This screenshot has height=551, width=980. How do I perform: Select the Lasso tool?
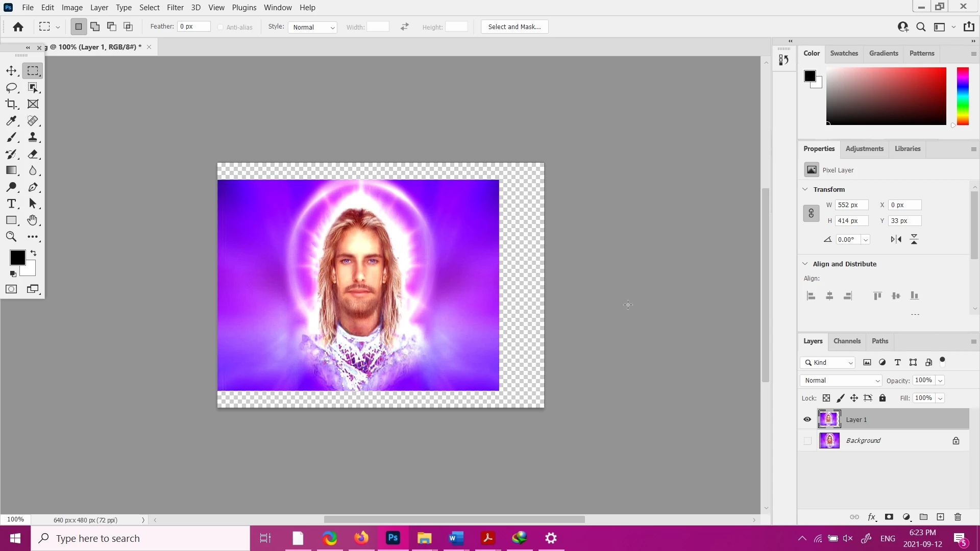tap(11, 88)
